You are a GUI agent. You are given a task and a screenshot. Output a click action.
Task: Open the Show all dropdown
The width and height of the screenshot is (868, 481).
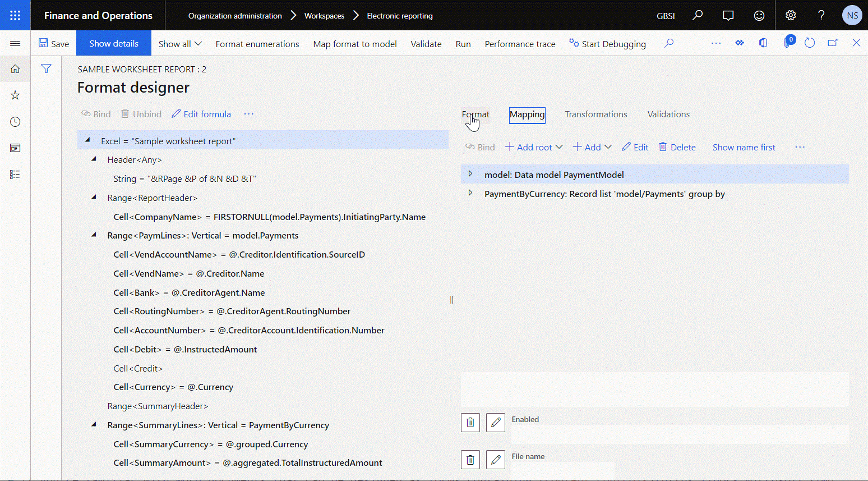[179, 44]
